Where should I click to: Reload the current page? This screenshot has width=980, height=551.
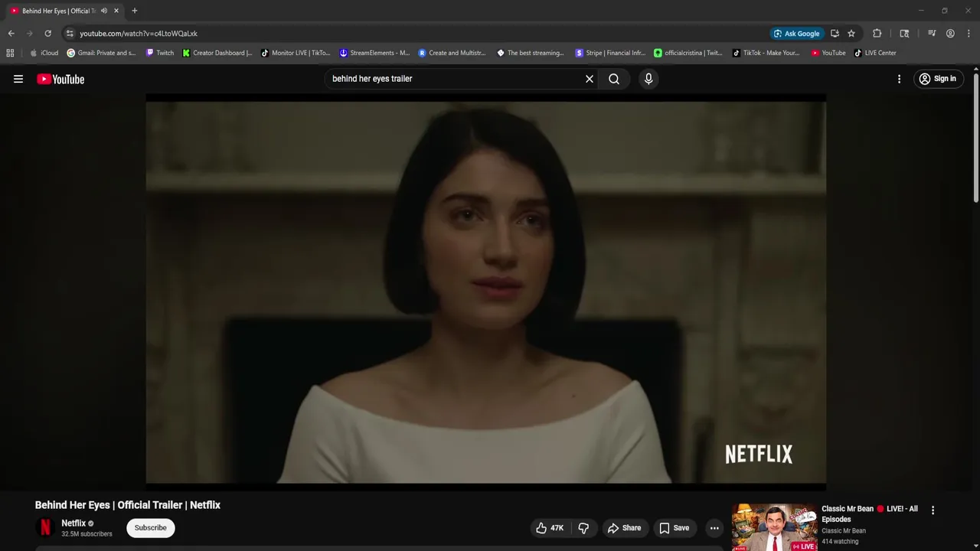click(x=47, y=34)
